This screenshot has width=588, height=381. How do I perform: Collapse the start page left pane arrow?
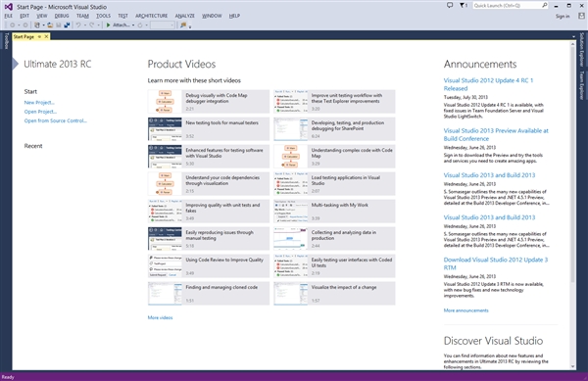click(16, 64)
